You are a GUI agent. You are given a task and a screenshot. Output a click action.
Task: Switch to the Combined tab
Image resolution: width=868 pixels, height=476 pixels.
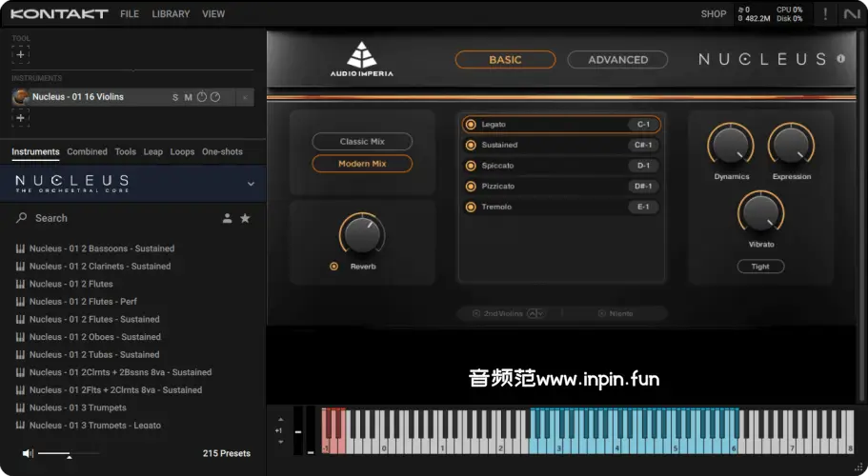[x=87, y=151]
